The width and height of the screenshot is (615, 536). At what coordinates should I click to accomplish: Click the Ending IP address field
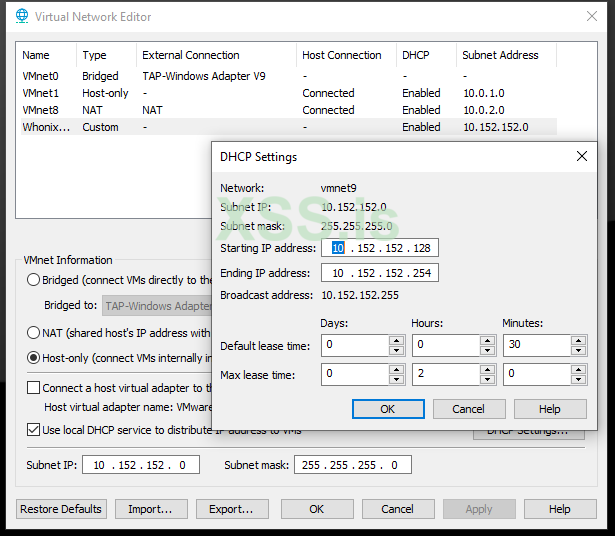pyautogui.click(x=380, y=273)
